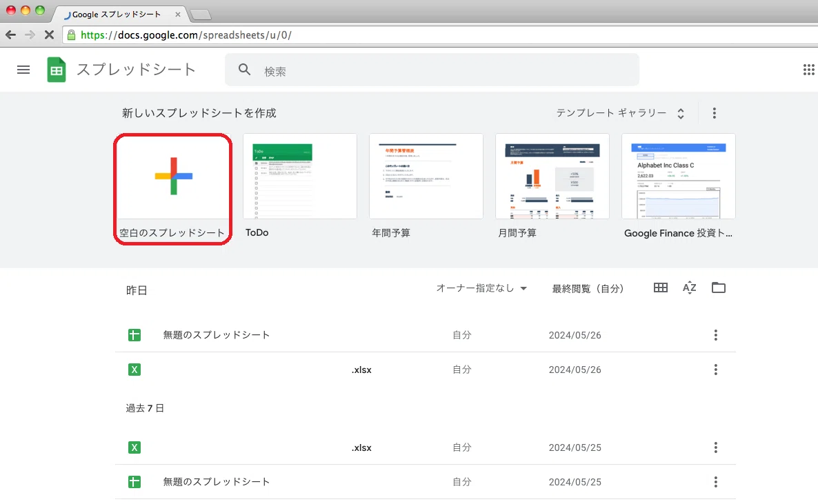This screenshot has width=818, height=504.
Task: Click Sheets file icon of 2024/05/25 無題のスプレッドシート
Action: tap(134, 481)
